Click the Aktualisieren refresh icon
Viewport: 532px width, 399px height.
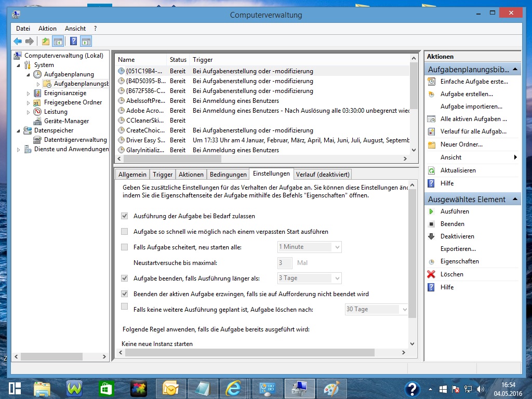(431, 170)
